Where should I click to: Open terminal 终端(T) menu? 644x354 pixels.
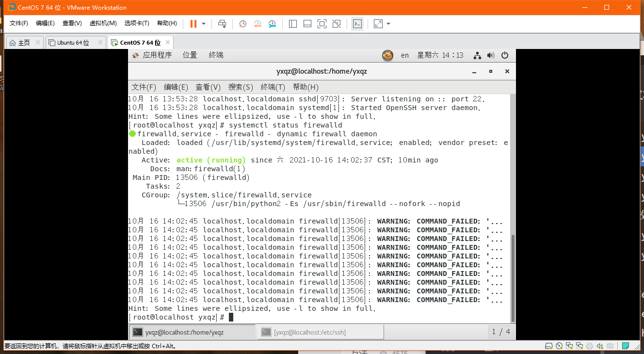(x=273, y=87)
